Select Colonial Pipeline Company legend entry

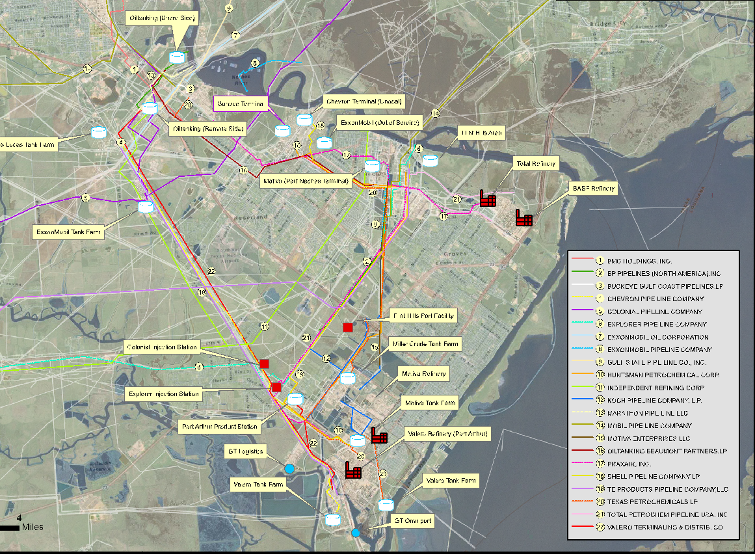pyautogui.click(x=637, y=312)
